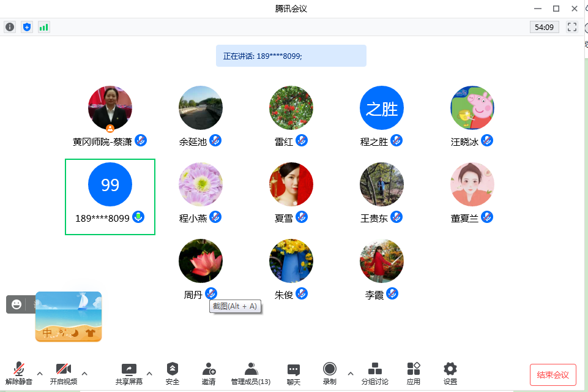Start screen sharing via 共享屏幕

pos(128,372)
